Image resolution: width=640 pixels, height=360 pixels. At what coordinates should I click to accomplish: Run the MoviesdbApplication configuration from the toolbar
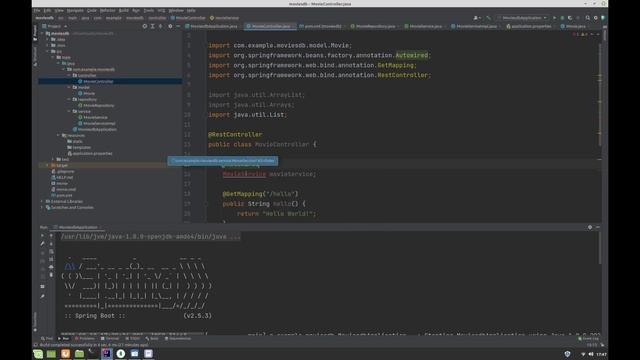click(554, 18)
